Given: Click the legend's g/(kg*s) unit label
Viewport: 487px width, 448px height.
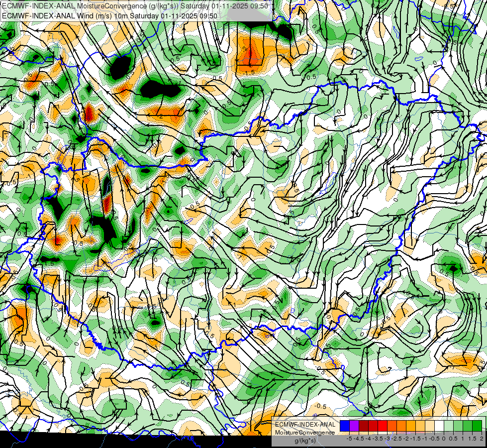Looking at the screenshot, I should [305, 441].
